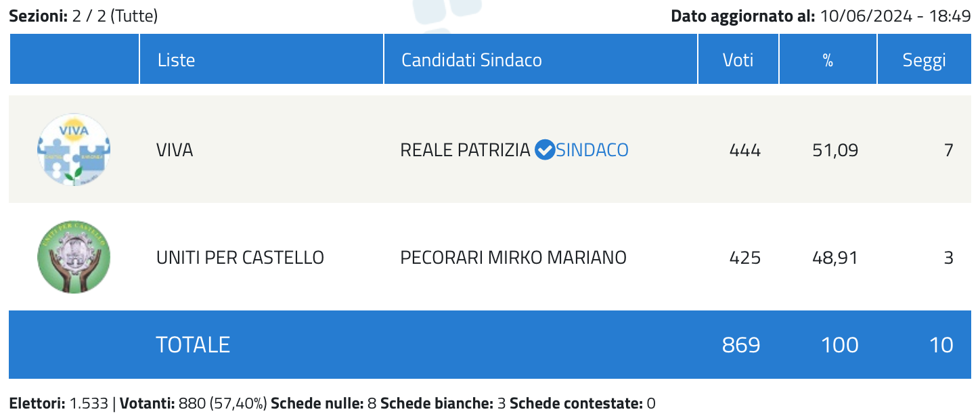The width and height of the screenshot is (980, 418).
Task: Open the SINDACO link
Action: (592, 149)
